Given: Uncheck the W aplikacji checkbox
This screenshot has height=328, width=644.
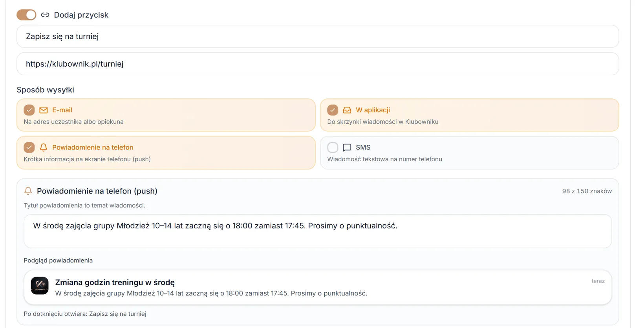Looking at the screenshot, I should [x=333, y=110].
